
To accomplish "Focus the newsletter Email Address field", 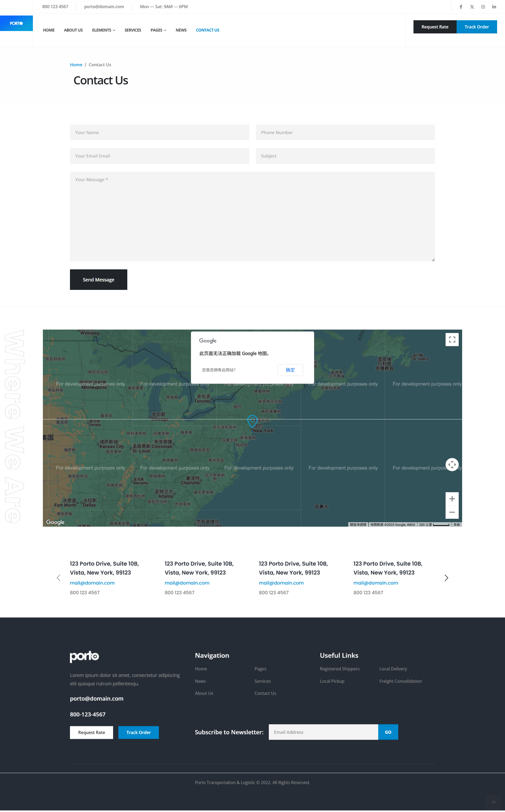I will coord(323,732).
